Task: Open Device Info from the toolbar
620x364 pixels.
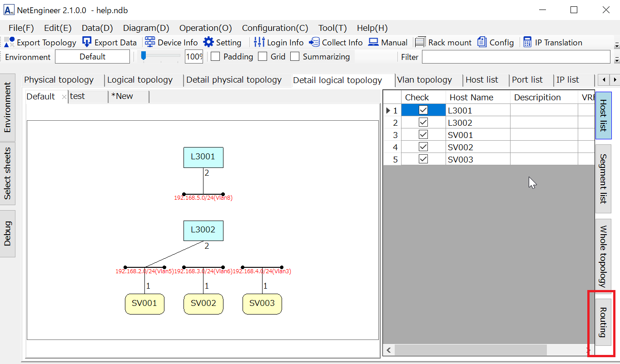Action: 150,42
